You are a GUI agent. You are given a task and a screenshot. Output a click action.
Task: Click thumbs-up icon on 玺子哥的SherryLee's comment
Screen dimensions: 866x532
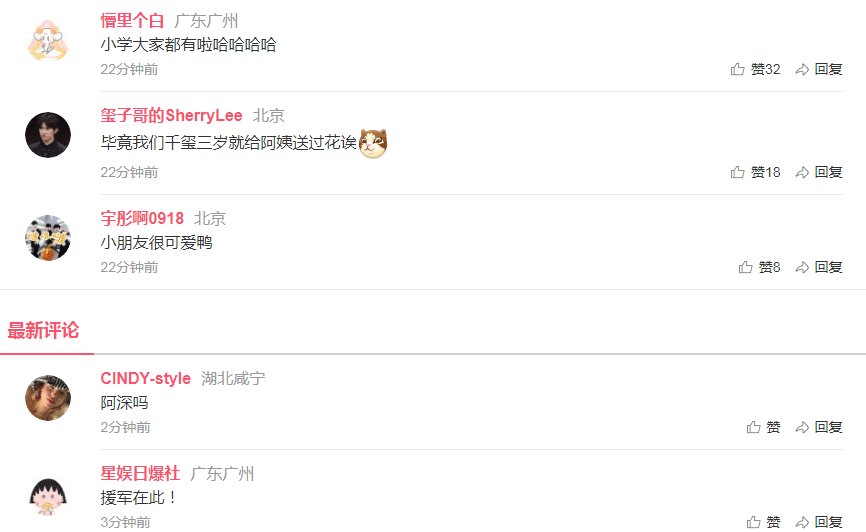pos(737,172)
